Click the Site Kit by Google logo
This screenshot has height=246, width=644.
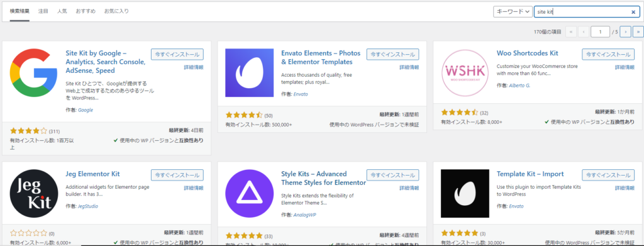coord(34,73)
